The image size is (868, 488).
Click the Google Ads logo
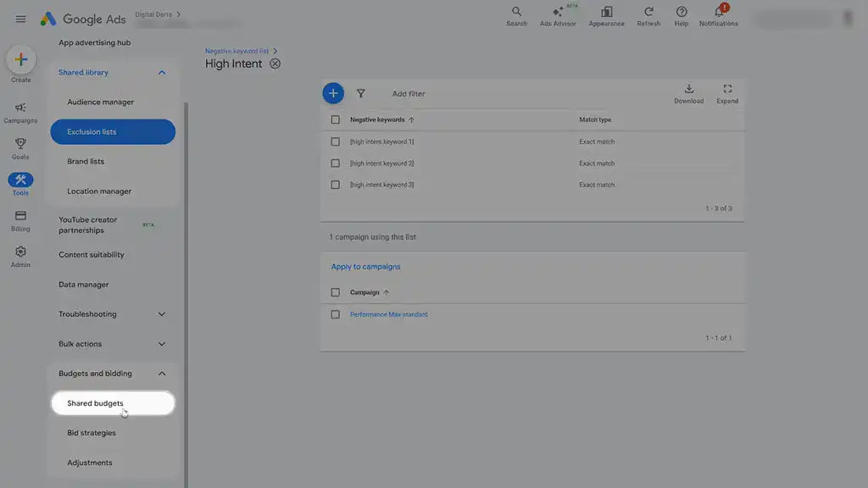[x=83, y=19]
